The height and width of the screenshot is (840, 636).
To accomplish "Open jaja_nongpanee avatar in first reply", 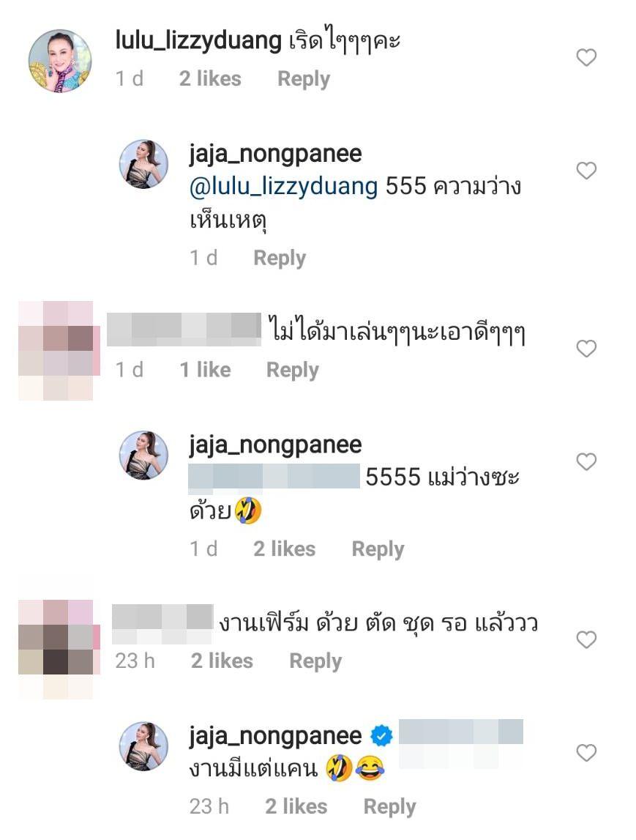I will coord(143,164).
